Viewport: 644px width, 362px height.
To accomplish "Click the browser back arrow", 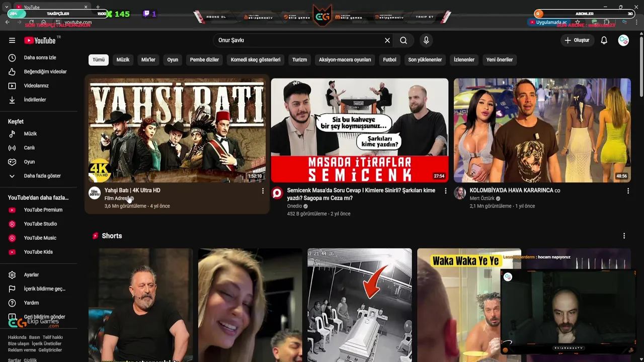I will tap(8, 22).
